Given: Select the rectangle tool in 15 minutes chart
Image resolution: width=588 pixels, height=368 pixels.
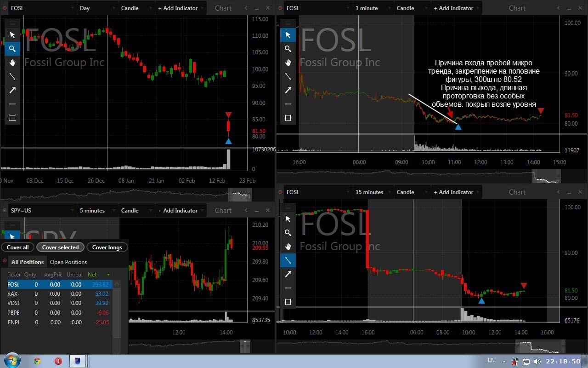Looking at the screenshot, I should pyautogui.click(x=288, y=302).
